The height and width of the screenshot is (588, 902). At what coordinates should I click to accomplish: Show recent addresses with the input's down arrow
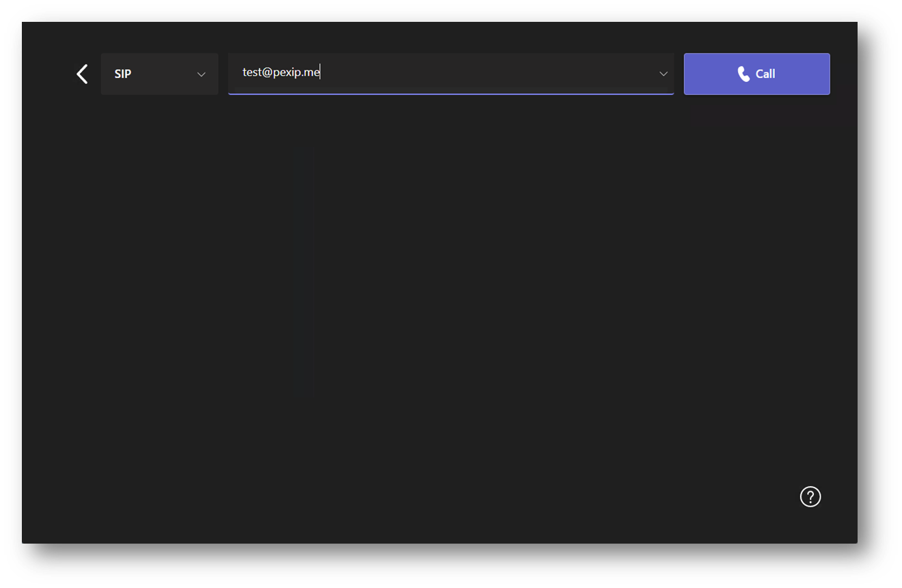pyautogui.click(x=663, y=74)
